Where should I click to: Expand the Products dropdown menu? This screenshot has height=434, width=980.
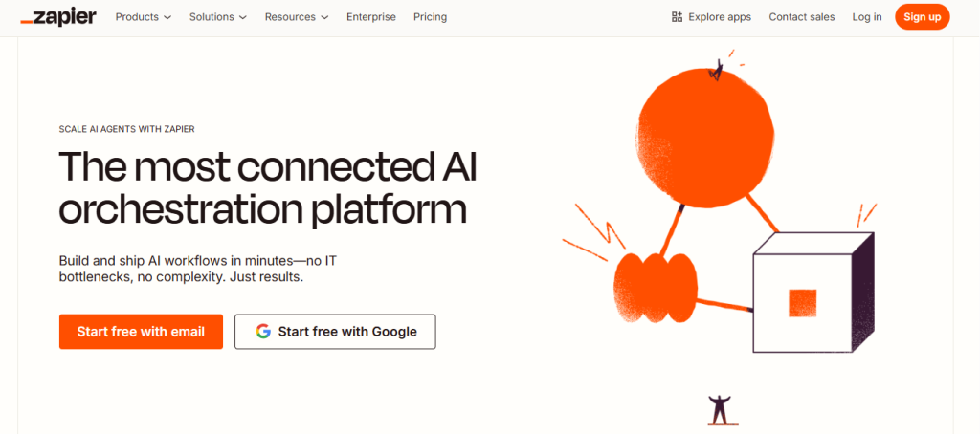coord(144,17)
